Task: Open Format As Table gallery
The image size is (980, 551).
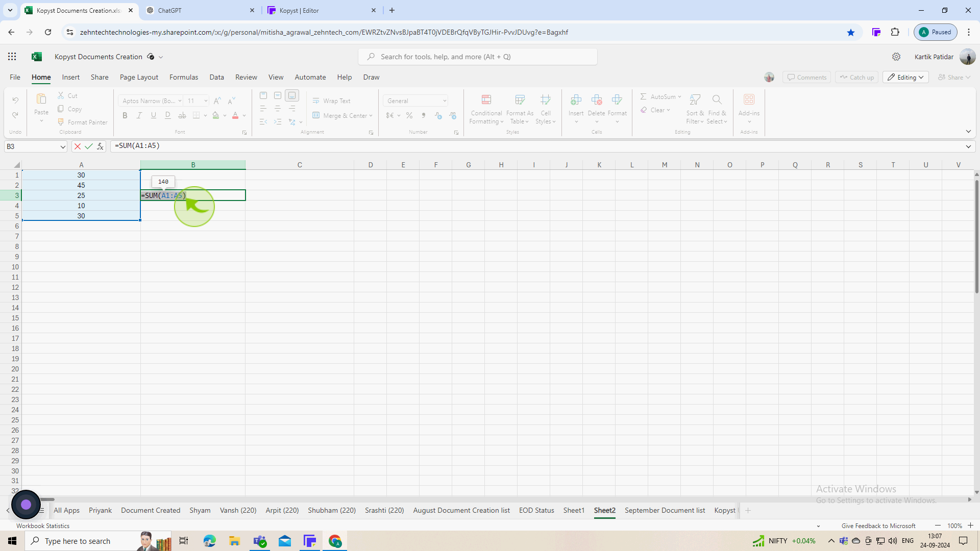Action: click(520, 109)
